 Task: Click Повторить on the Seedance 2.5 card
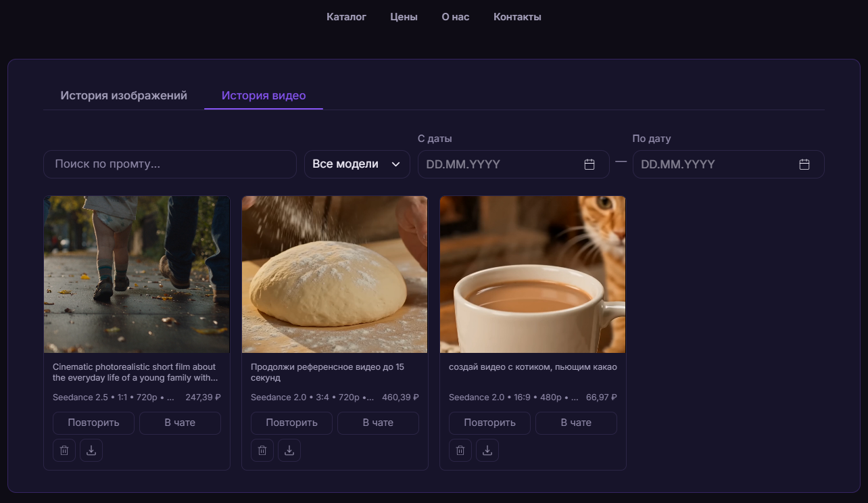93,423
